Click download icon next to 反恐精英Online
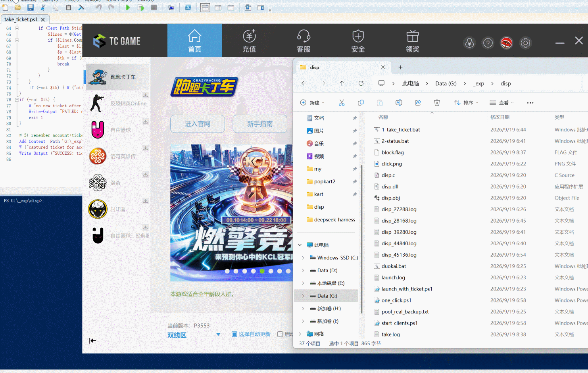 pyautogui.click(x=146, y=95)
